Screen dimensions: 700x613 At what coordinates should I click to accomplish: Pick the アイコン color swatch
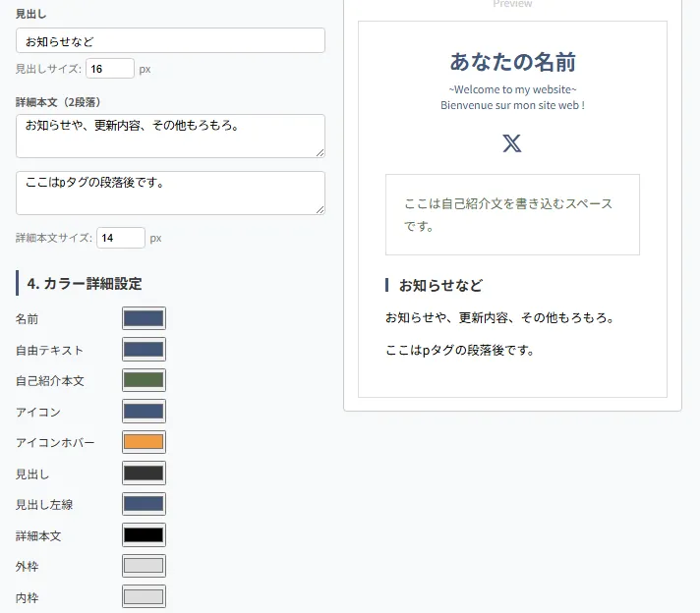pos(144,412)
